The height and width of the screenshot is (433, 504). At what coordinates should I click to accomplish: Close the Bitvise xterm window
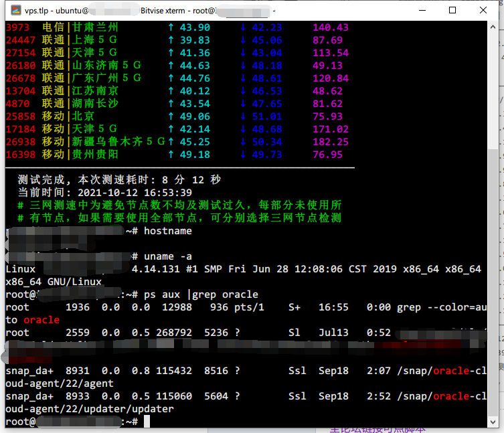[x=484, y=11]
